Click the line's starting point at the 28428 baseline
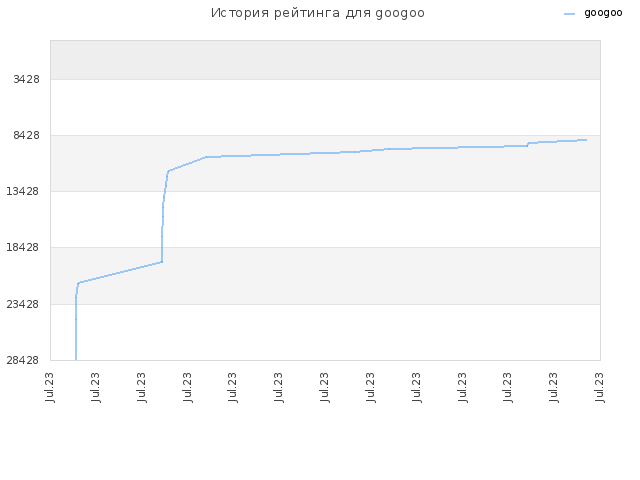 pyautogui.click(x=76, y=360)
